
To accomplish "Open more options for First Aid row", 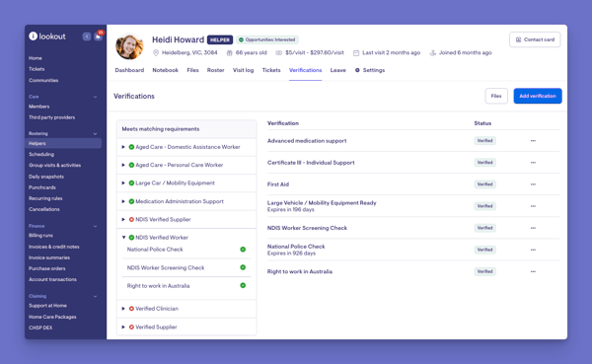I will (x=533, y=184).
